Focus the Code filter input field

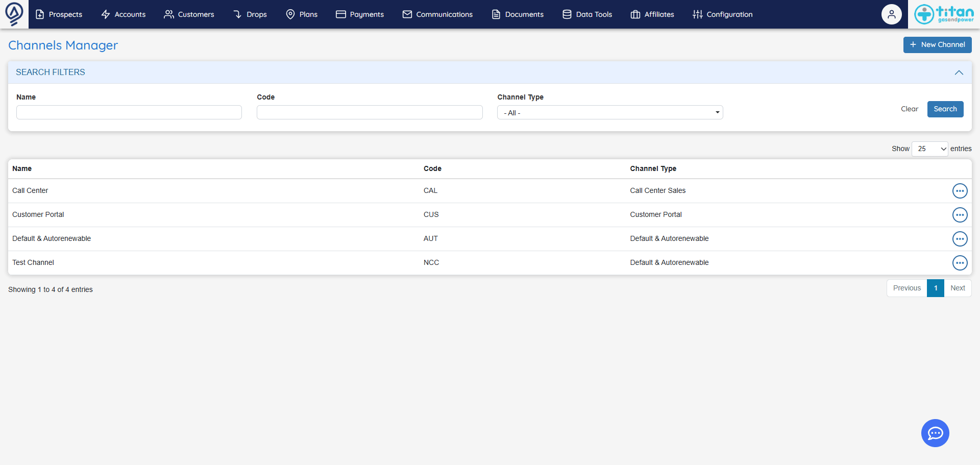coord(370,112)
